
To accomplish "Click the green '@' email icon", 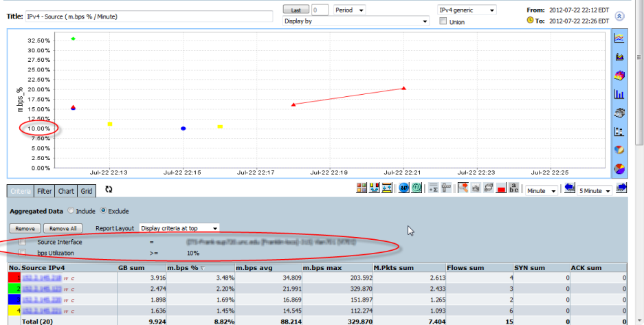I will pyautogui.click(x=416, y=188).
